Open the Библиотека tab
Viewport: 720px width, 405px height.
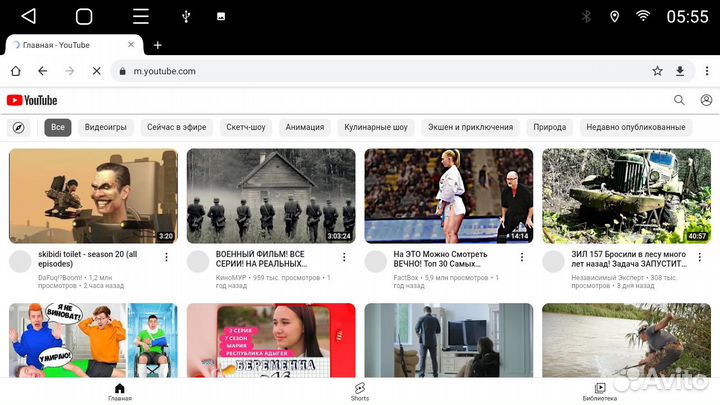coord(600,391)
